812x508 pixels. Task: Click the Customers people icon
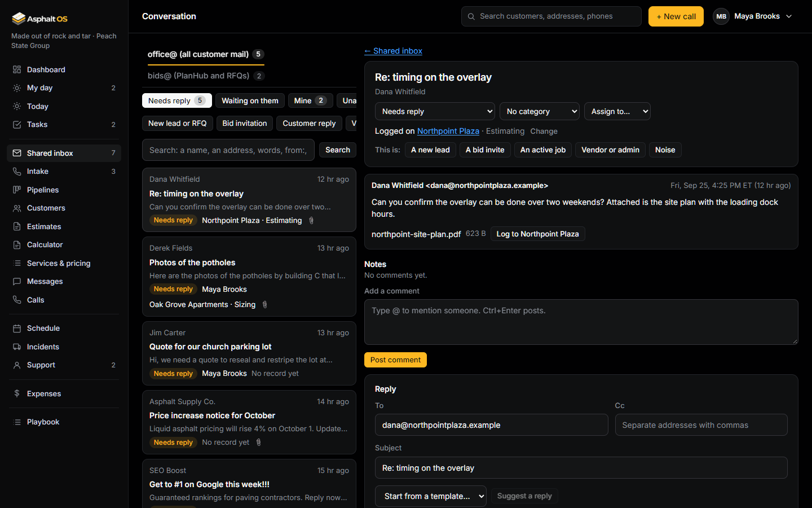pos(17,208)
